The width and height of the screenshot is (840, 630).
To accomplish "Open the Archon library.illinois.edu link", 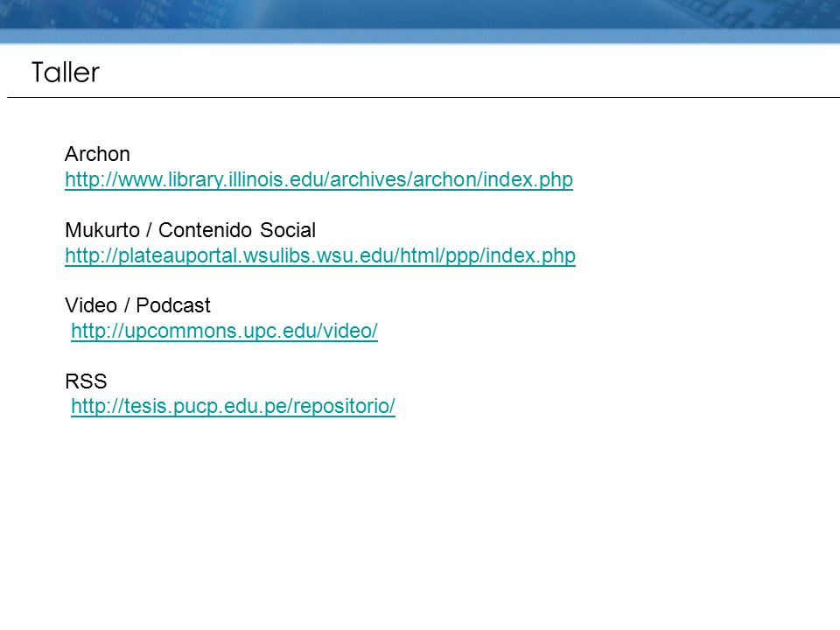I will pos(318,179).
